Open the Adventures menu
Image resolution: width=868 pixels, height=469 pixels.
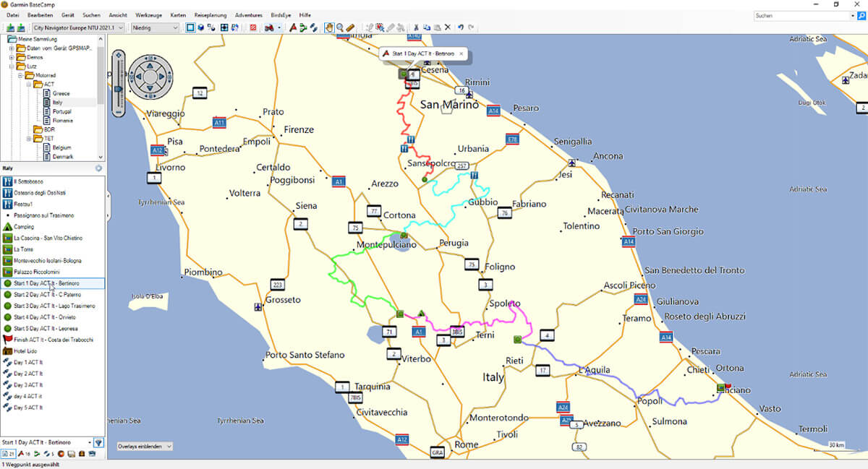pos(249,14)
